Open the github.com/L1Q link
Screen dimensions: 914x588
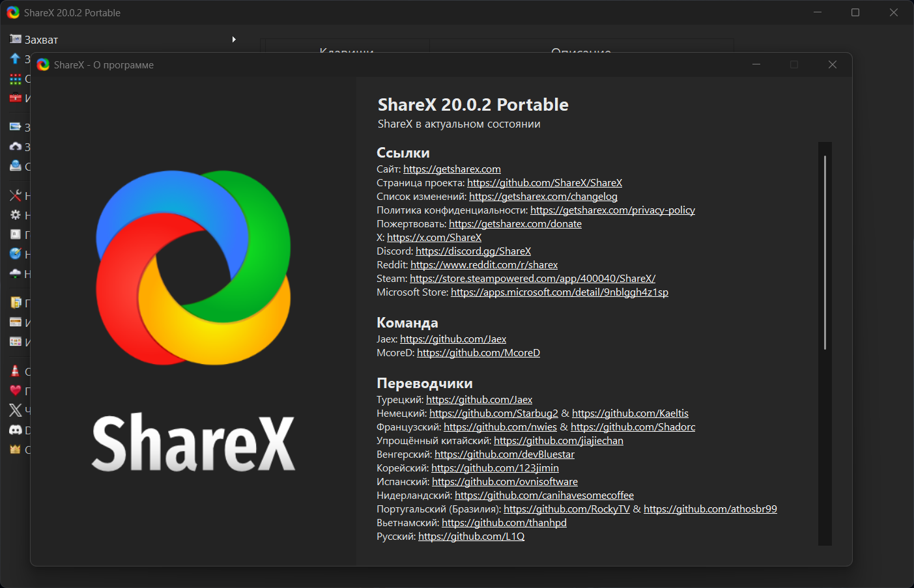coord(472,537)
